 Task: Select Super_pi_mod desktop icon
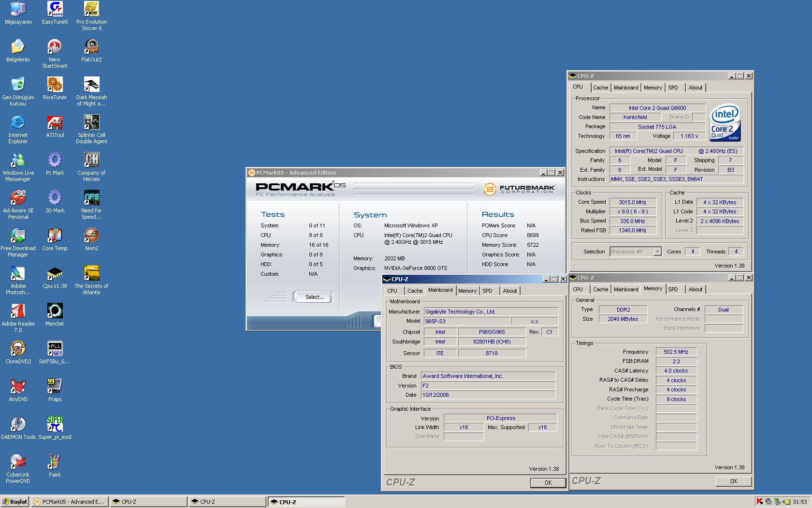click(55, 428)
